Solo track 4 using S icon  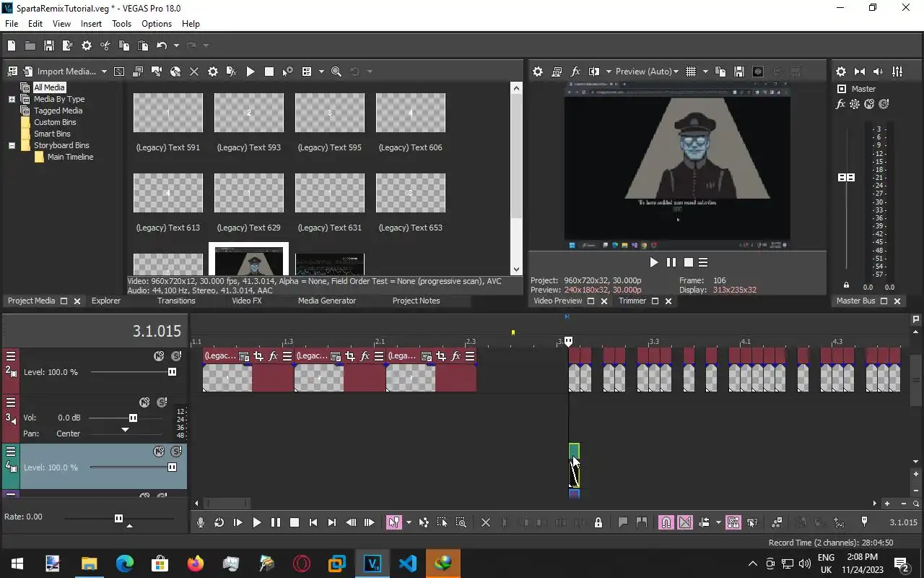[176, 452]
